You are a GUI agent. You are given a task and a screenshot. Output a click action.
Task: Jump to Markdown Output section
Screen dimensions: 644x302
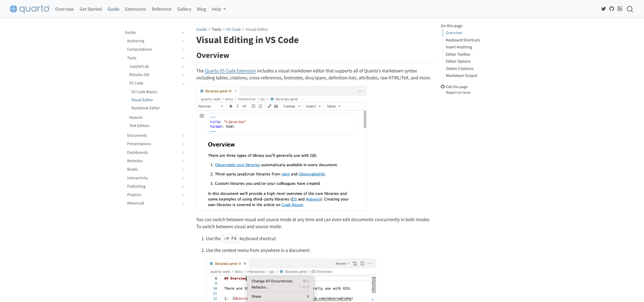461,75
